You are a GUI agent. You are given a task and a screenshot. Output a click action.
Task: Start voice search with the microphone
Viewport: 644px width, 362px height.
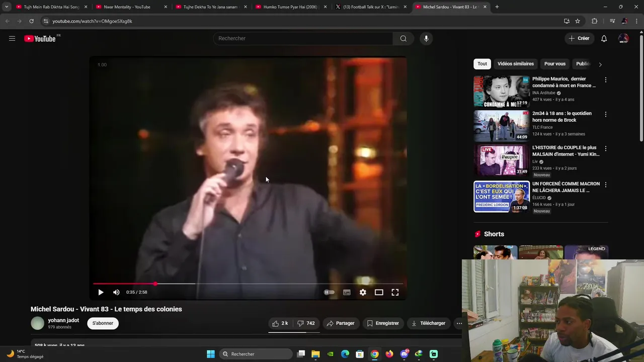[x=426, y=39]
